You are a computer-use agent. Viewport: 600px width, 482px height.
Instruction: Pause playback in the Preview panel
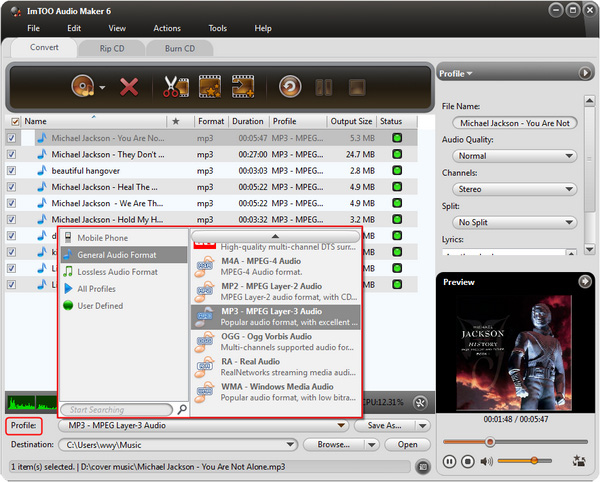click(449, 461)
